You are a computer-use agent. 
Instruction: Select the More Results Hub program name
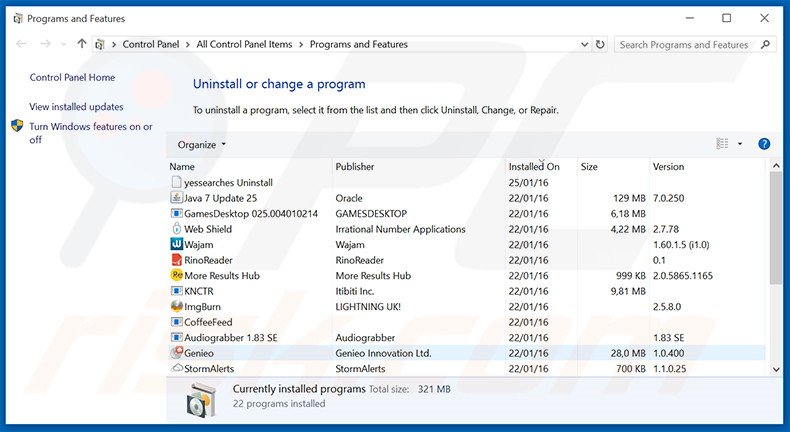[222, 275]
